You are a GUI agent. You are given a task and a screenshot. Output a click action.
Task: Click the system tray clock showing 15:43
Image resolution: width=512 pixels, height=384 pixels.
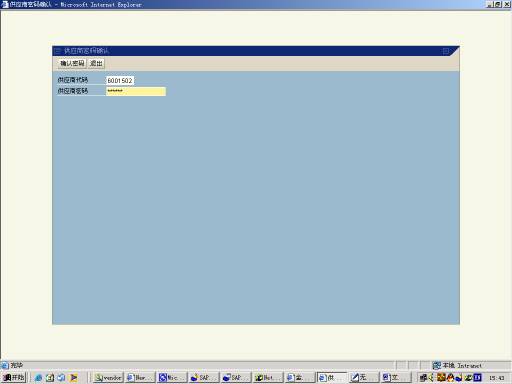pos(497,378)
